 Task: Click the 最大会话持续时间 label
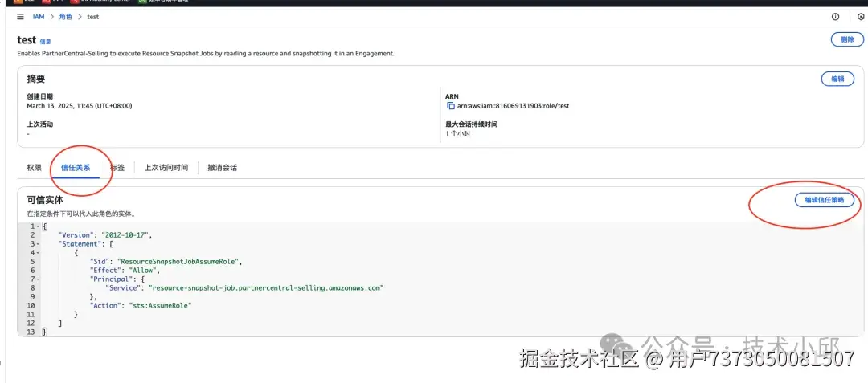472,124
